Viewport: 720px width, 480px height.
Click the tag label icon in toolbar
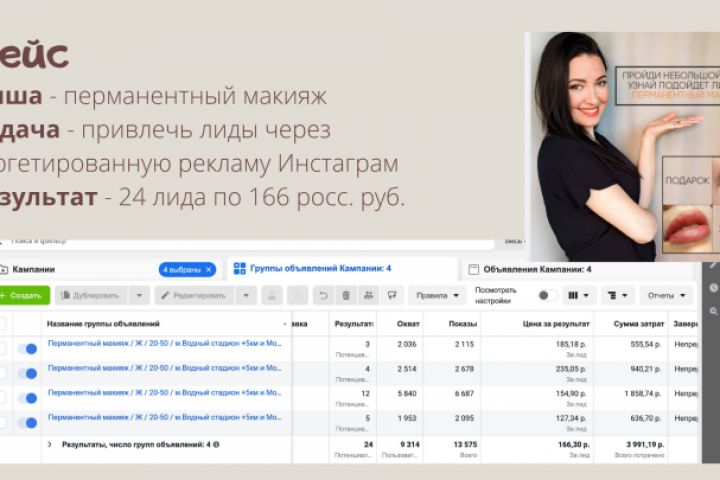point(392,296)
